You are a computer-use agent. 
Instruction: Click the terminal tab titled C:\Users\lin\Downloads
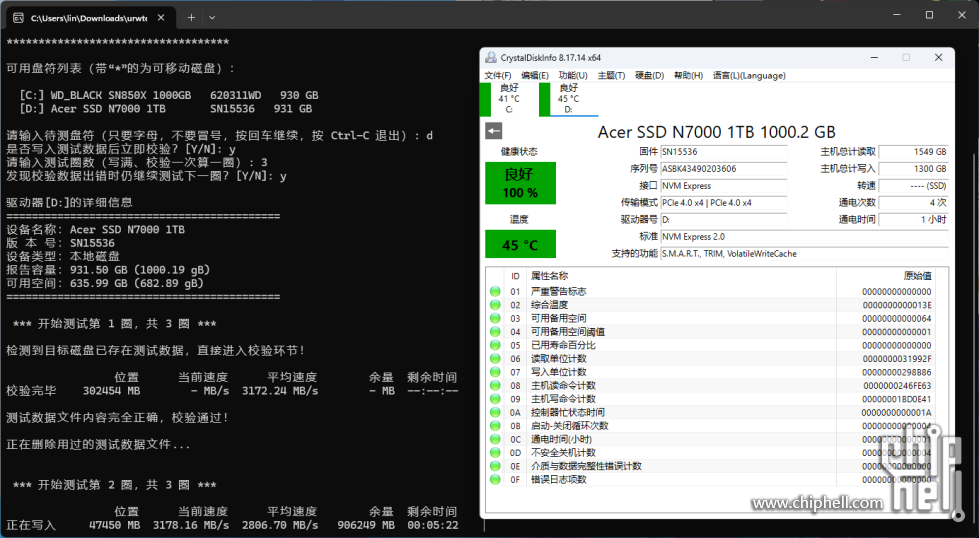89,18
